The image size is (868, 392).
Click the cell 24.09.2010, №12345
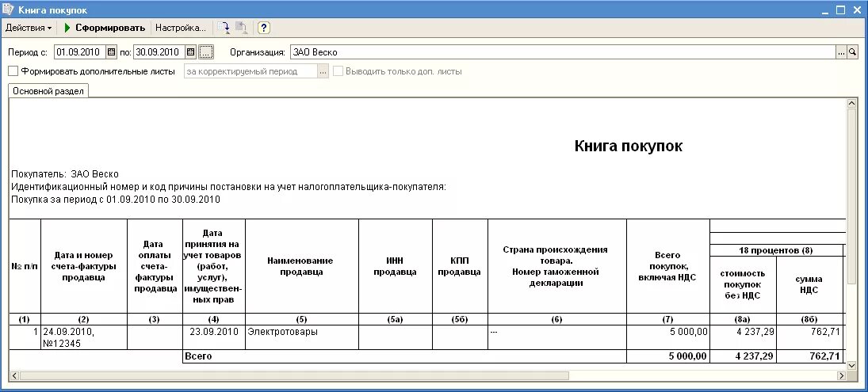[83, 337]
